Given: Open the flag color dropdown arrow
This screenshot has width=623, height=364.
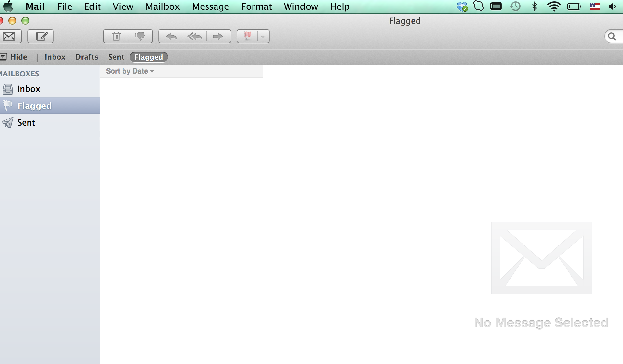Looking at the screenshot, I should tap(263, 37).
